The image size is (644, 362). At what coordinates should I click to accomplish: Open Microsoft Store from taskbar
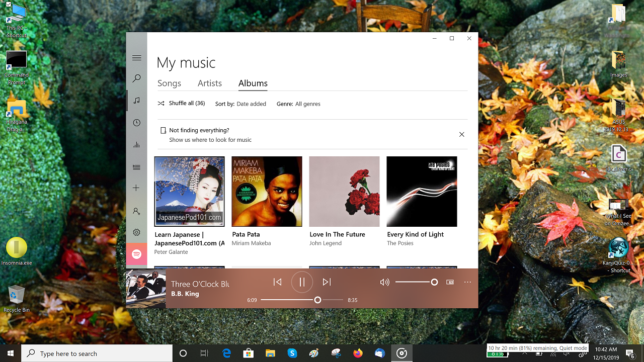[248, 353]
